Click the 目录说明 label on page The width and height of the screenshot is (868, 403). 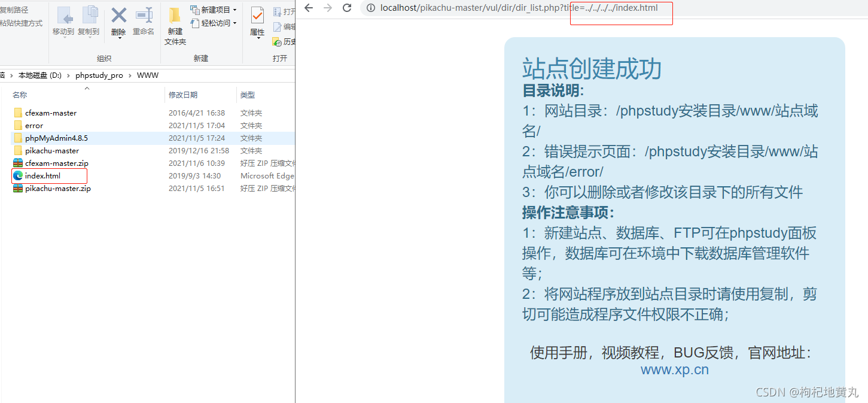coord(553,90)
